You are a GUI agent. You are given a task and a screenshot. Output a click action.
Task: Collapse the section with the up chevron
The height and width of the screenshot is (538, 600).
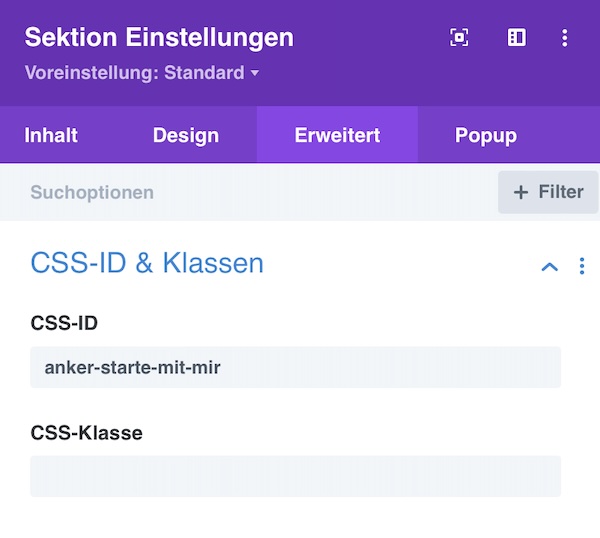pyautogui.click(x=549, y=266)
